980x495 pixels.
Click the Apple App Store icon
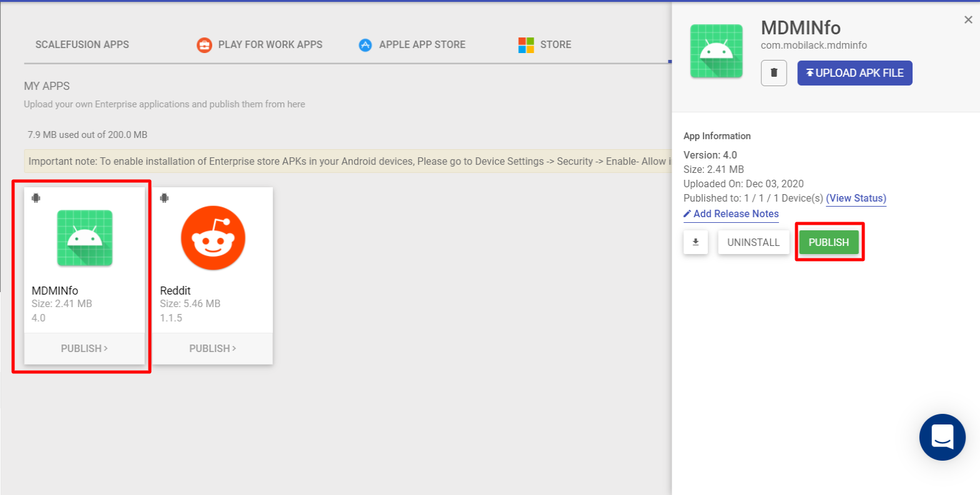(365, 45)
